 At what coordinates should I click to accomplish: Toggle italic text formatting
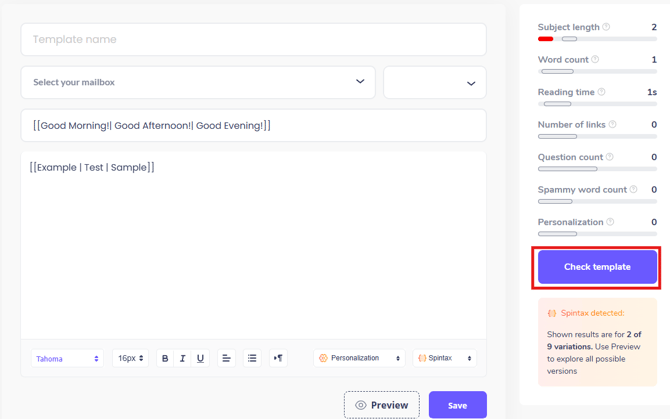pyautogui.click(x=183, y=358)
